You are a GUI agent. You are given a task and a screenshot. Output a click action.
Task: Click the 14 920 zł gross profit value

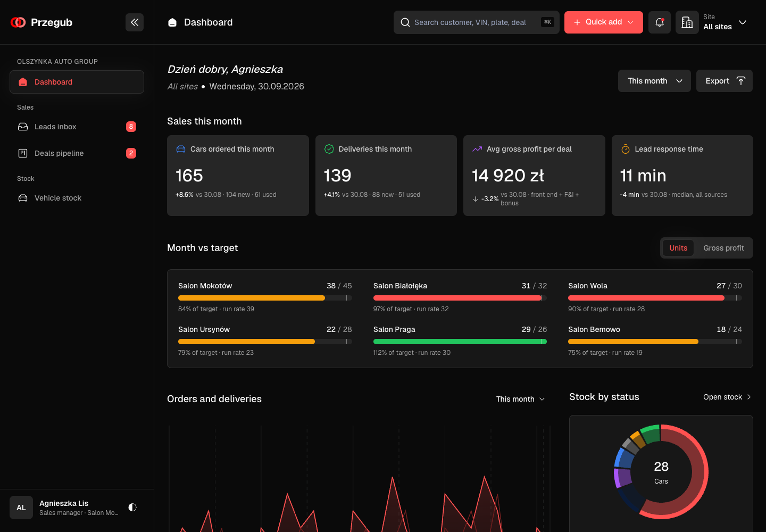508,176
